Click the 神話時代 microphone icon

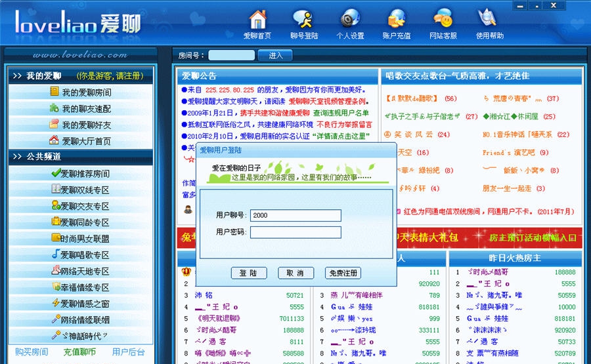click(56, 335)
